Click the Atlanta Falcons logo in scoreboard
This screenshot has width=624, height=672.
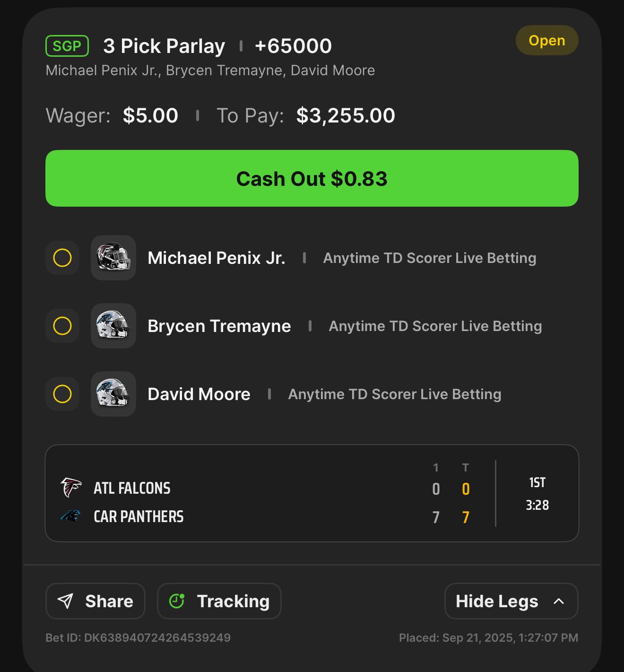[71, 488]
